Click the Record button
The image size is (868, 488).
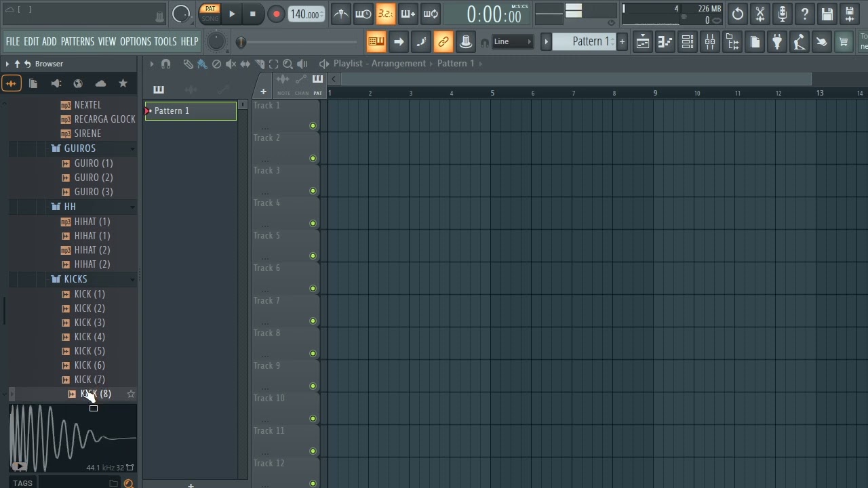coord(276,14)
